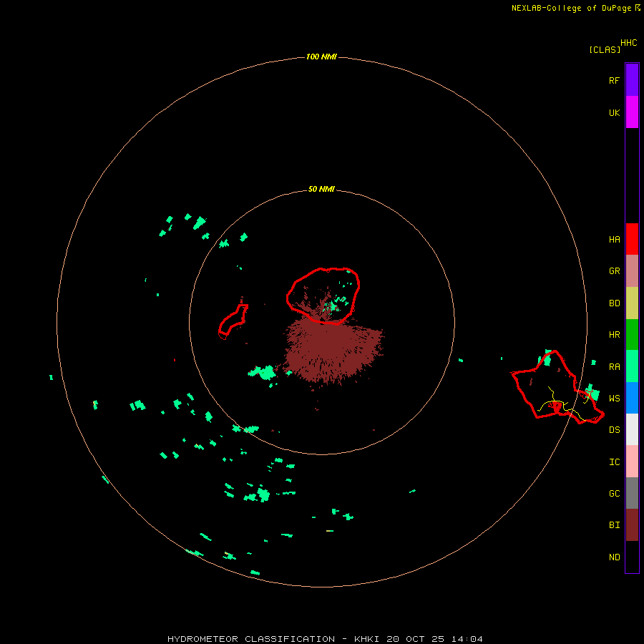Click the BD legend label
The width and height of the screenshot is (644, 644).
[x=615, y=303]
